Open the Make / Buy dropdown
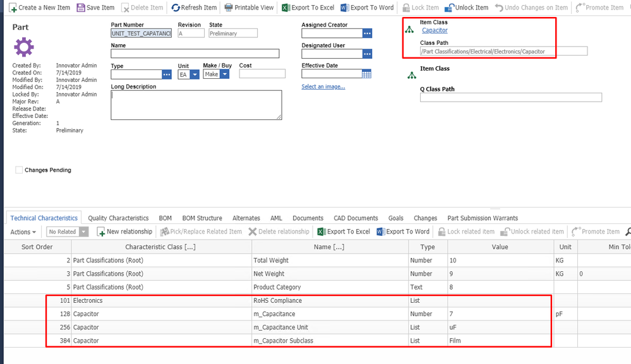631x364 pixels. click(x=225, y=74)
